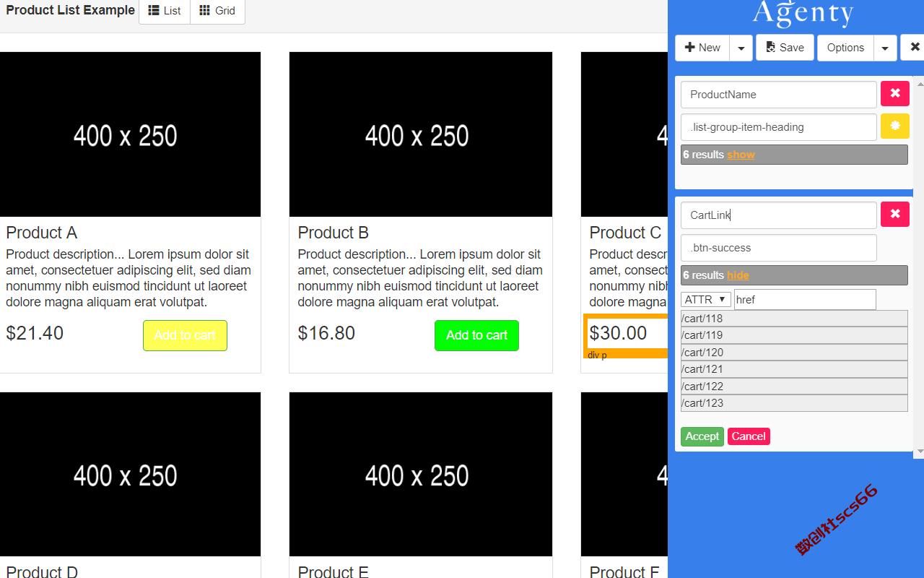Select the /cart/121 result row

[x=794, y=369]
